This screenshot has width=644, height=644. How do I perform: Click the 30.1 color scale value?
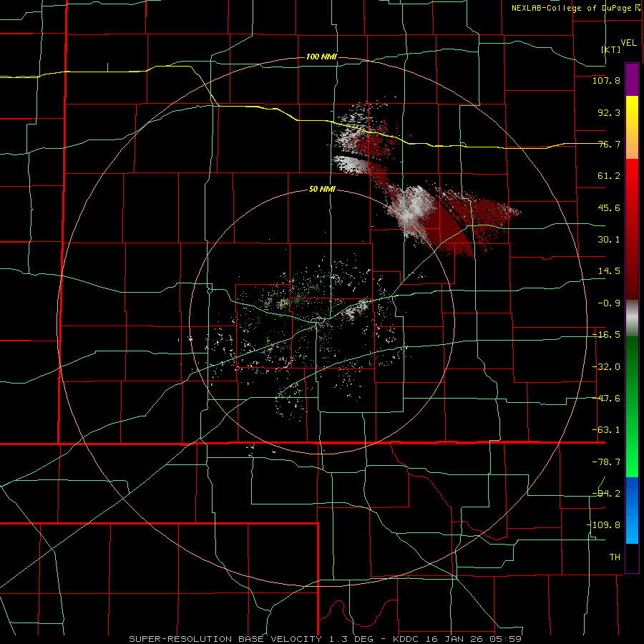(x=609, y=240)
